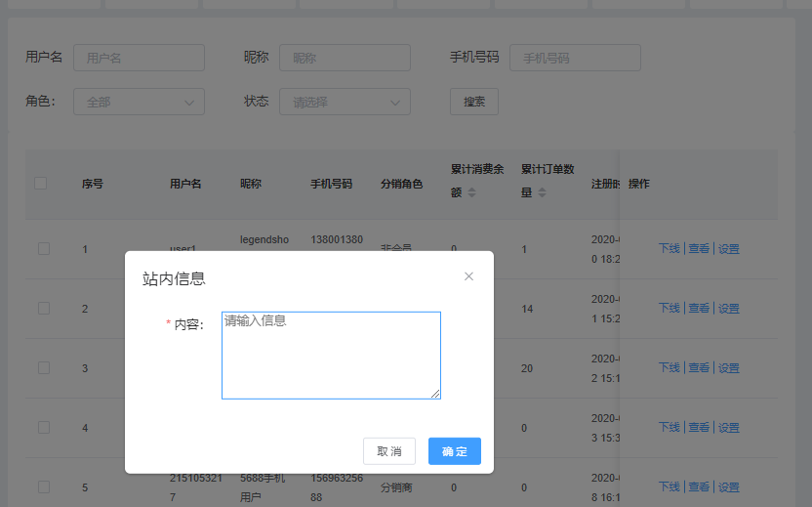
Task: Click the 手机号码 input field
Action: [x=575, y=58]
